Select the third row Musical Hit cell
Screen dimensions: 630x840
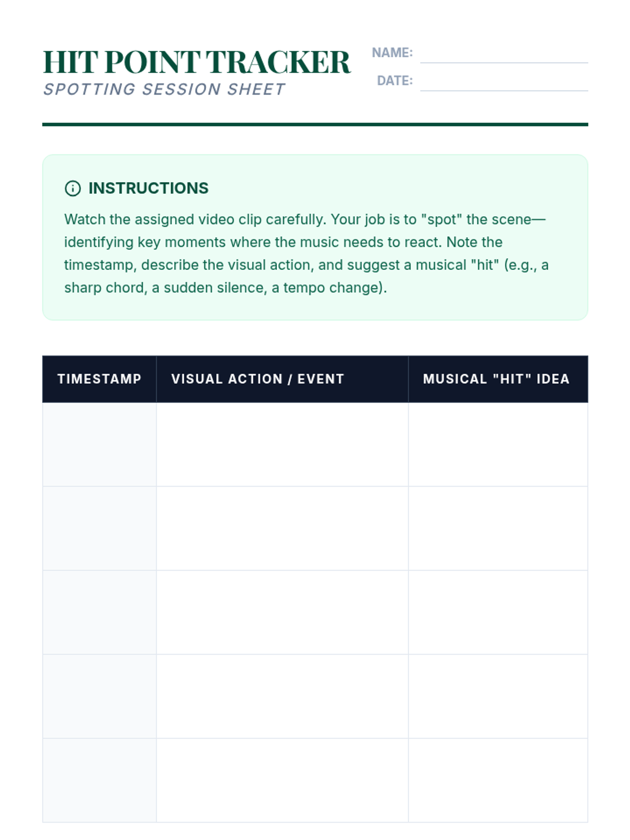tap(498, 612)
